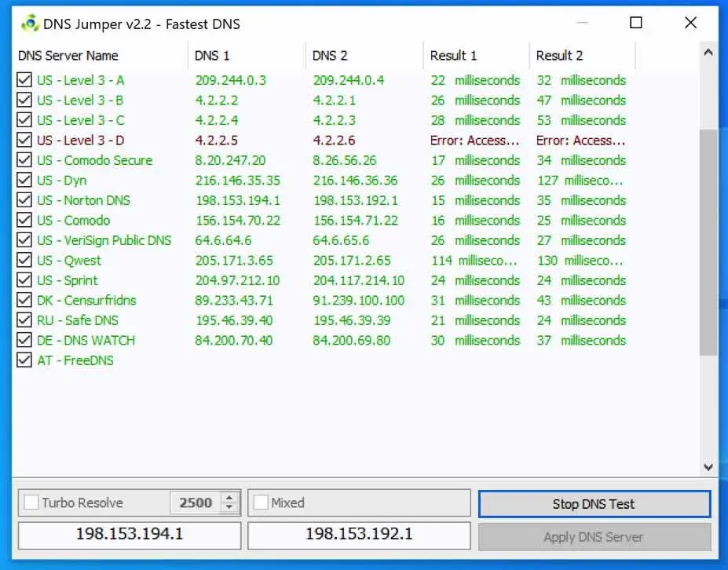Uncheck US - VeriSign Public DNS checkbox
The height and width of the screenshot is (570, 728).
pyautogui.click(x=24, y=239)
